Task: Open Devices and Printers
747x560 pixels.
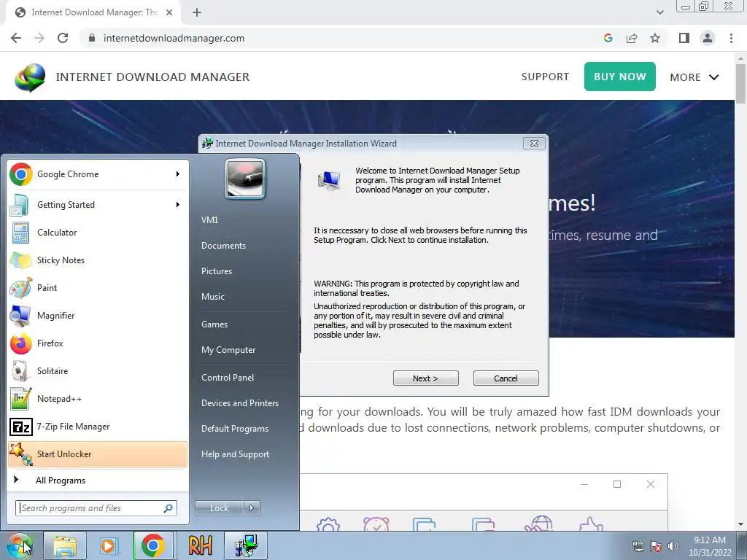Action: (x=239, y=403)
